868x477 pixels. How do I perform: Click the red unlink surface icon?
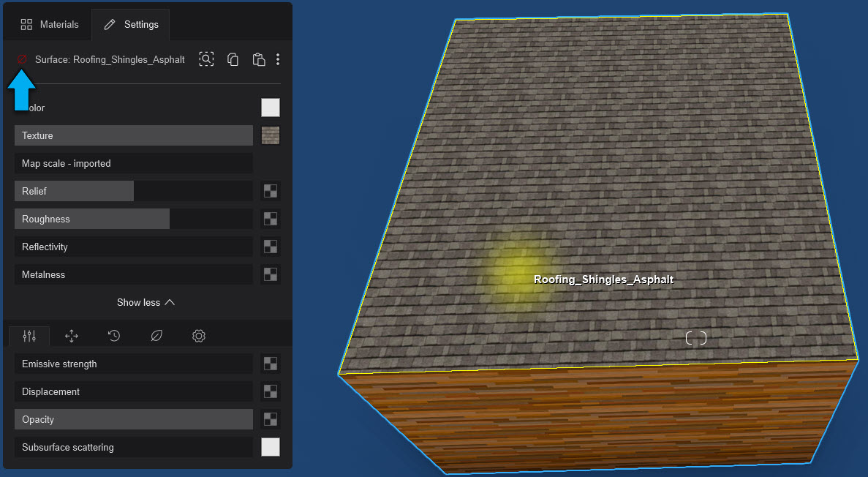pos(21,59)
